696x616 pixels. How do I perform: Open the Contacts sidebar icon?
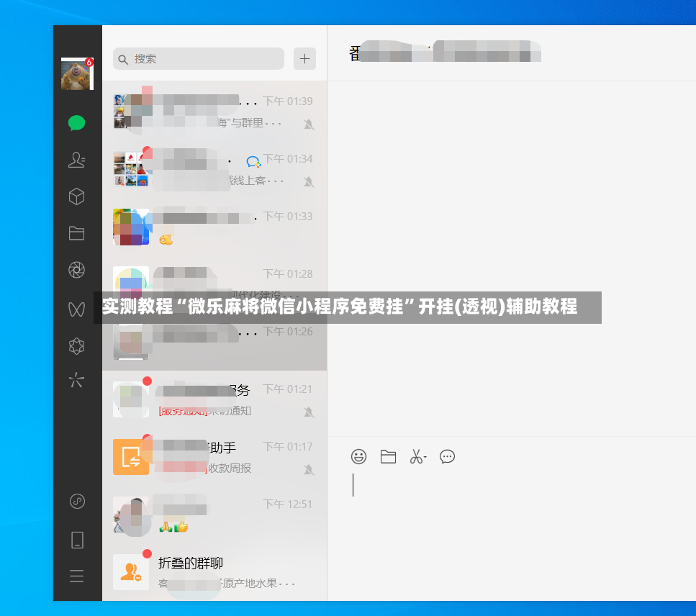click(x=77, y=160)
